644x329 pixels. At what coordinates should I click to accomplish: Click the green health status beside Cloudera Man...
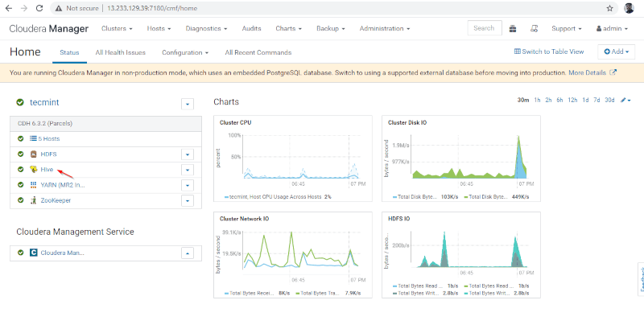[21, 253]
